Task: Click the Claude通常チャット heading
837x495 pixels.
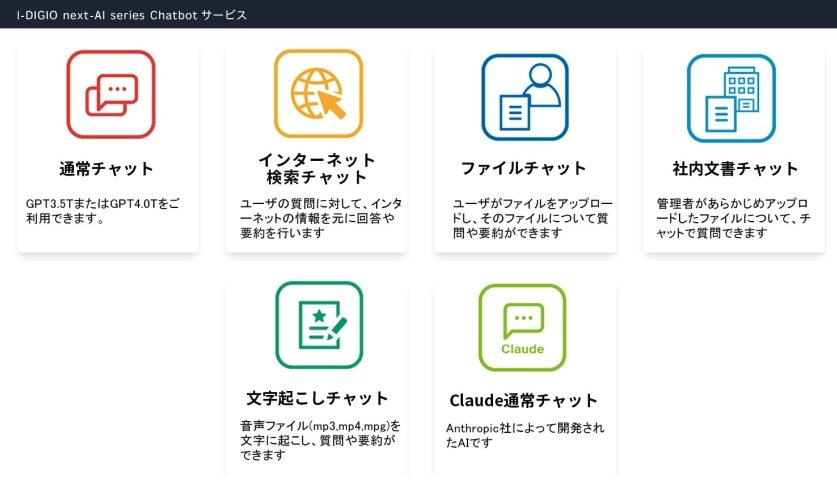Action: [x=523, y=401]
